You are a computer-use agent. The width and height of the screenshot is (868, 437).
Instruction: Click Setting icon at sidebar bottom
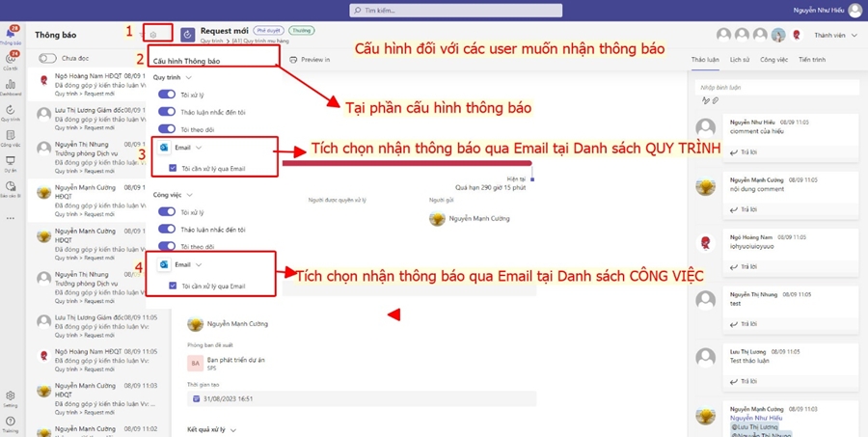point(11,396)
